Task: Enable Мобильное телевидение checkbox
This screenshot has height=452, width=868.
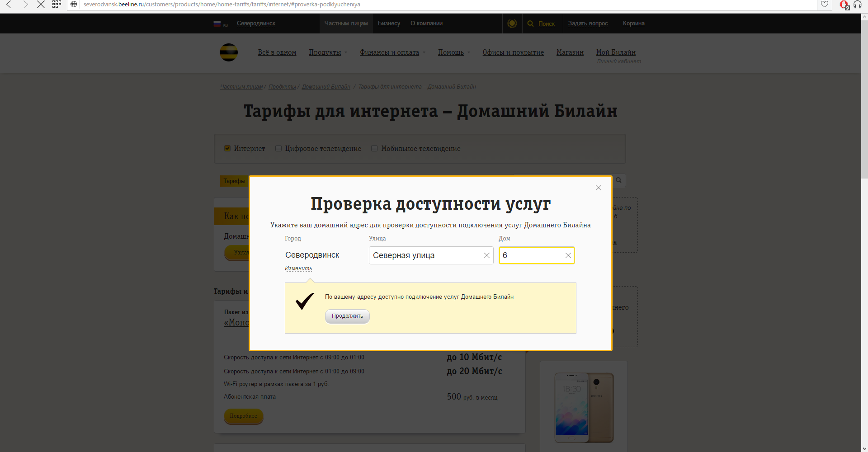Action: [x=374, y=148]
